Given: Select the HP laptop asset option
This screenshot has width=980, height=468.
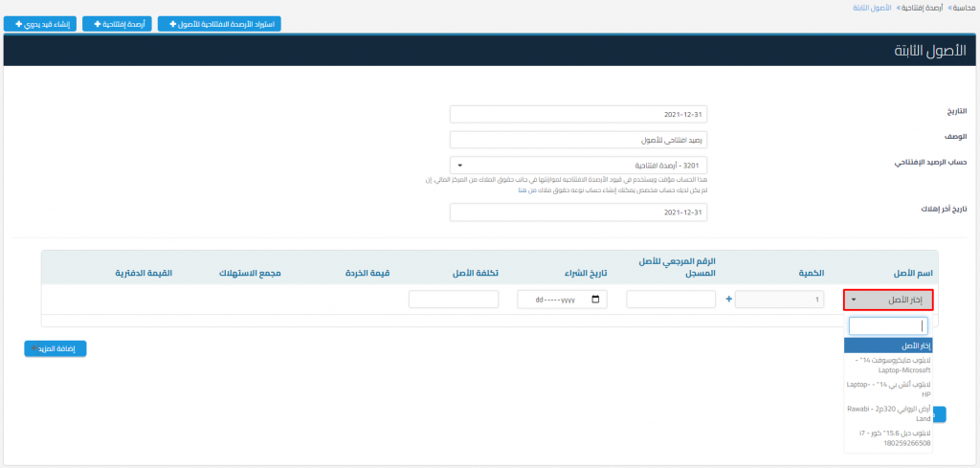Looking at the screenshot, I should click(888, 390).
